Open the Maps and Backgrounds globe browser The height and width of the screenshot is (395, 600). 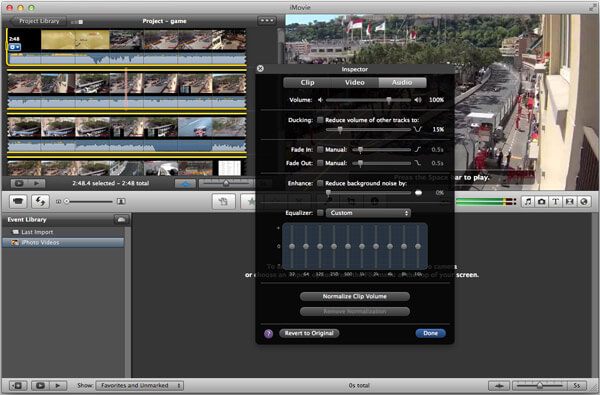584,201
